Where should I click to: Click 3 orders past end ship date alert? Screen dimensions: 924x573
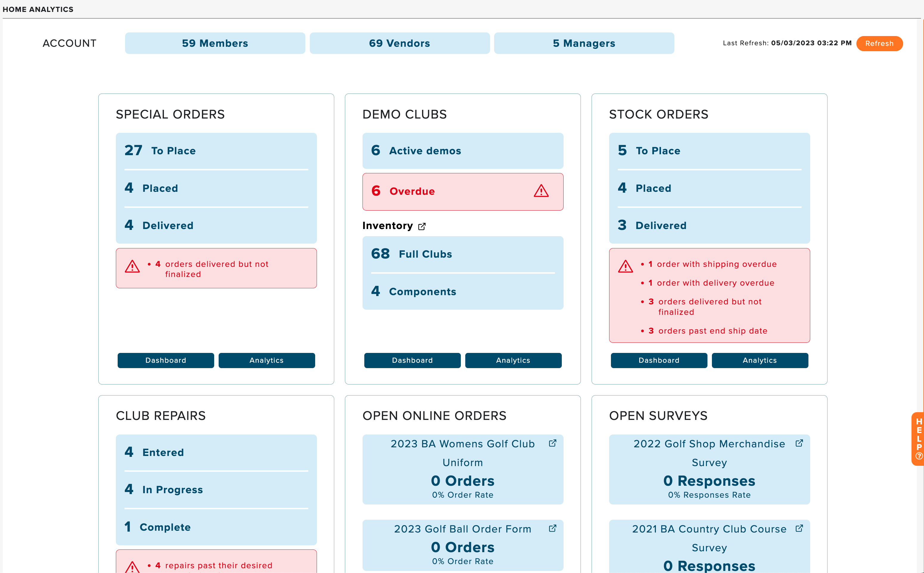707,331
